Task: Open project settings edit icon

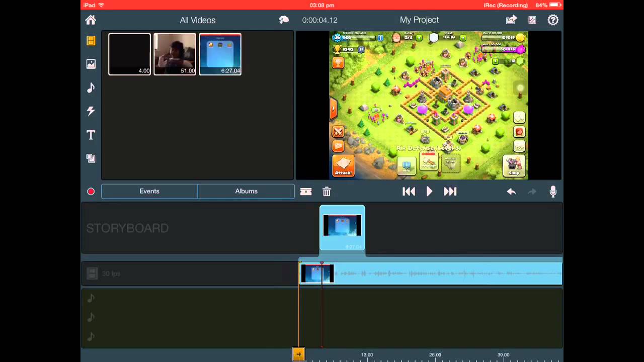Action: coord(532,20)
